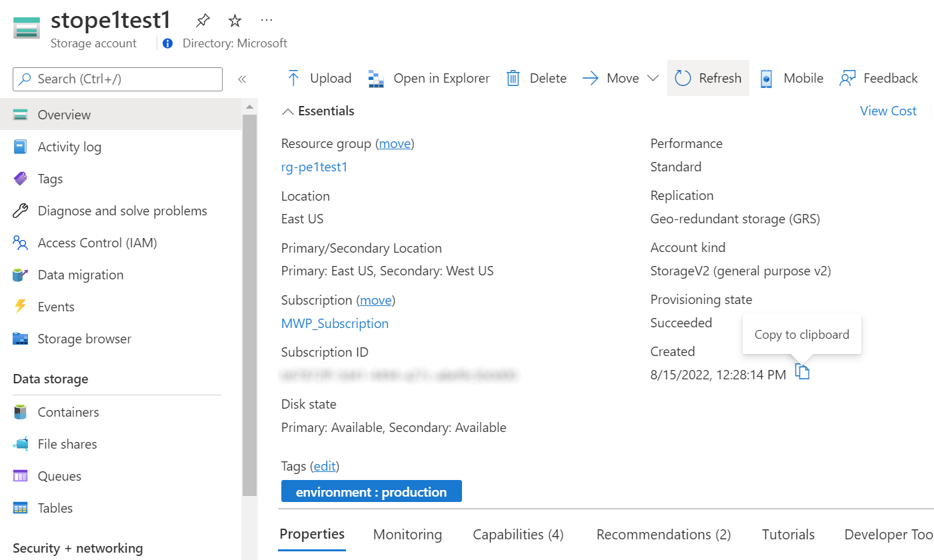Select the Overview sidebar item
934x560 pixels.
pyautogui.click(x=121, y=115)
